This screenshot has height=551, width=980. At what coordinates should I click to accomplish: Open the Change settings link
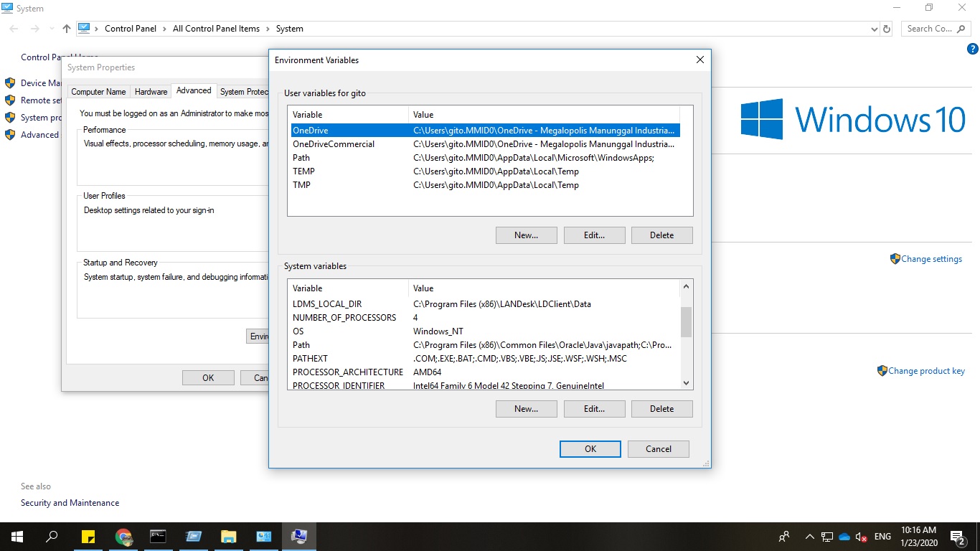coord(931,259)
